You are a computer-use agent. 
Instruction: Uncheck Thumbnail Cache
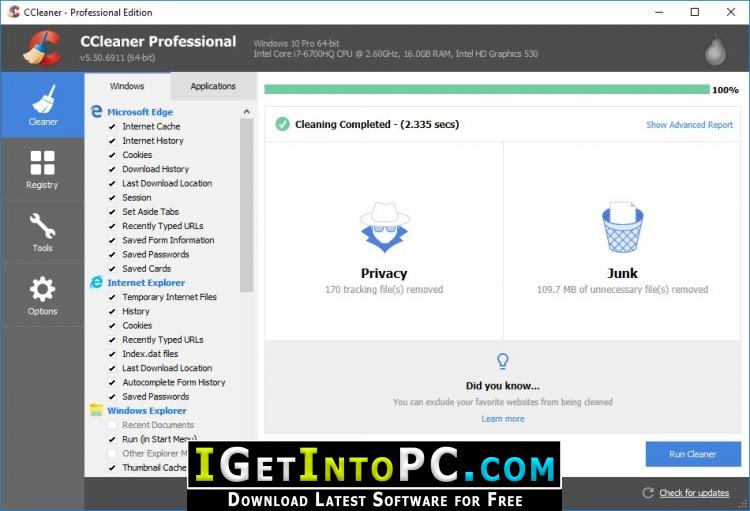pos(112,468)
